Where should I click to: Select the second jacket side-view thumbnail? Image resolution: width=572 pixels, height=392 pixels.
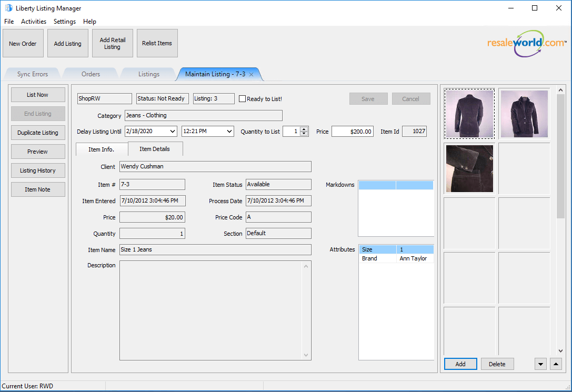524,114
